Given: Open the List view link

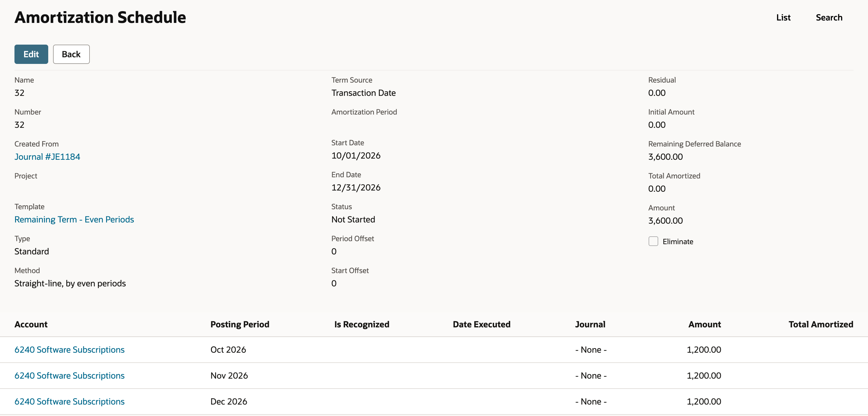Looking at the screenshot, I should [783, 17].
